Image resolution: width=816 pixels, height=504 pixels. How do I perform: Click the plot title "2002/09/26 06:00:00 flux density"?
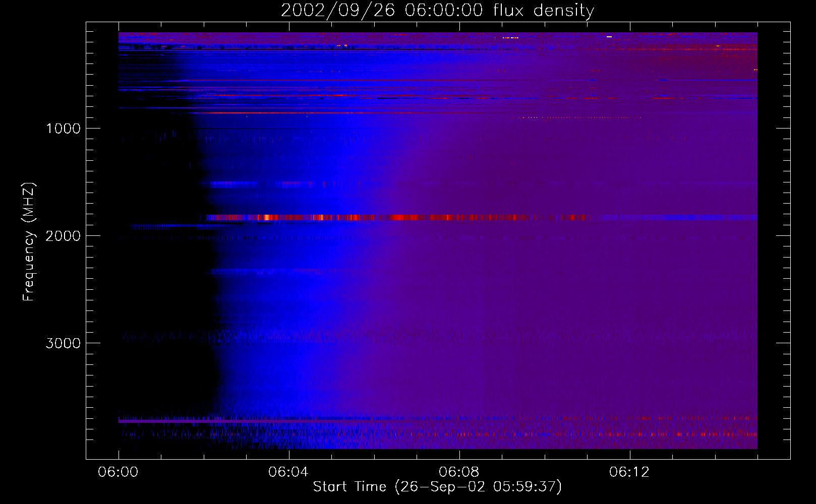[437, 10]
